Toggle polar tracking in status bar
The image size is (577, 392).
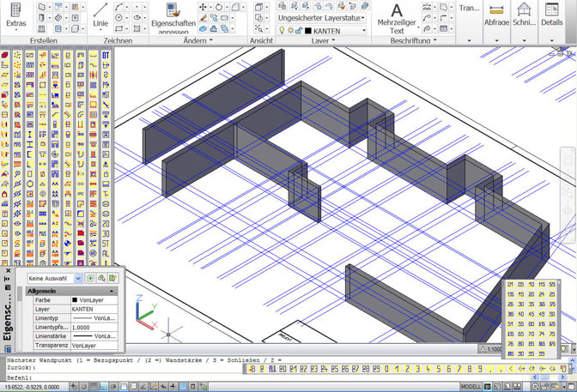coord(113,387)
